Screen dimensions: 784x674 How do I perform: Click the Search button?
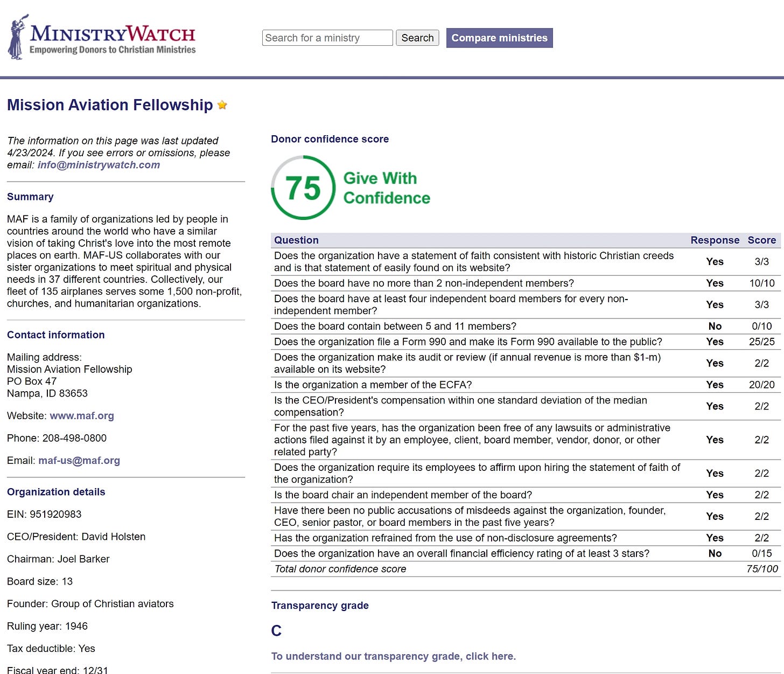pos(417,38)
